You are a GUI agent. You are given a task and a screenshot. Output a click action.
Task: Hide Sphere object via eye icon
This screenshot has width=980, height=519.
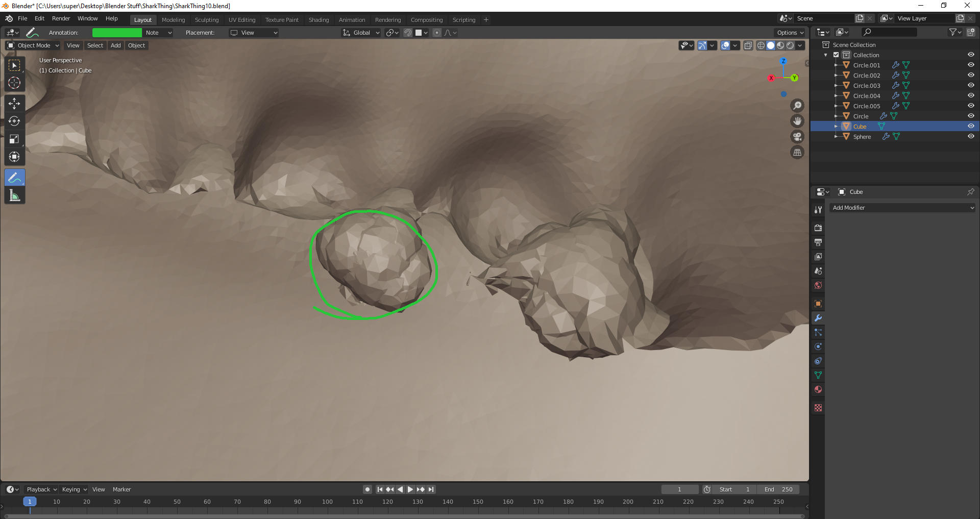971,137
